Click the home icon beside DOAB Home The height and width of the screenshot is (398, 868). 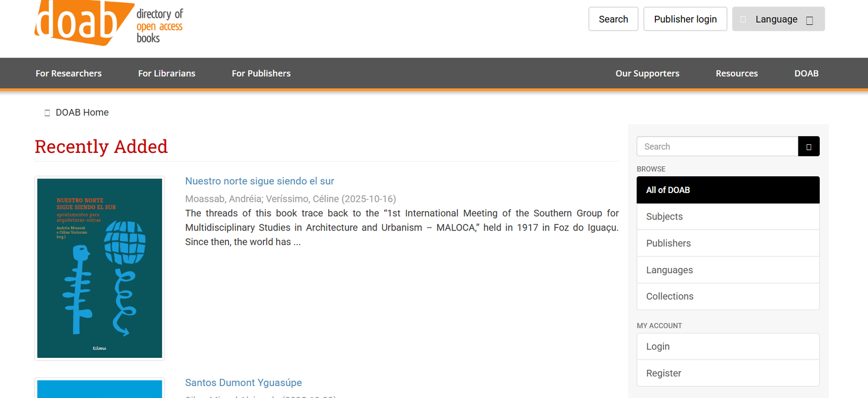[x=47, y=113]
